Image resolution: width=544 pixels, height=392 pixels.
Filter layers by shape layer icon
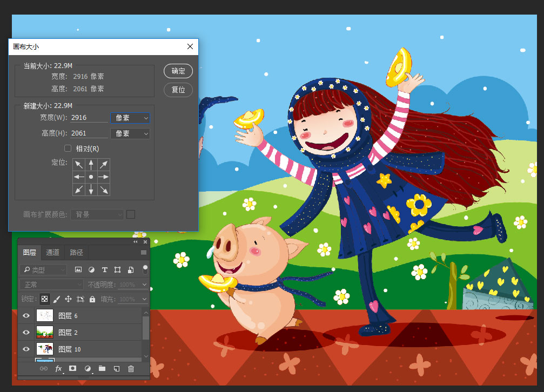tap(118, 269)
